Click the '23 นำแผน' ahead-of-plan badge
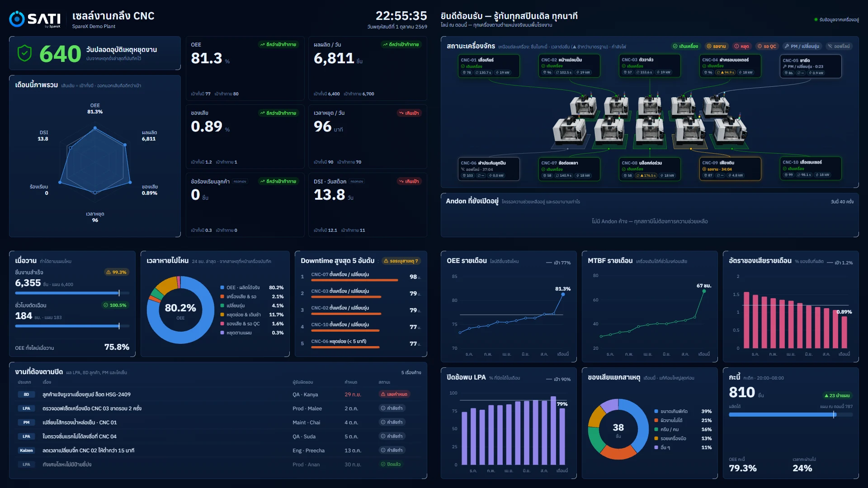The height and width of the screenshot is (488, 868). tap(837, 396)
